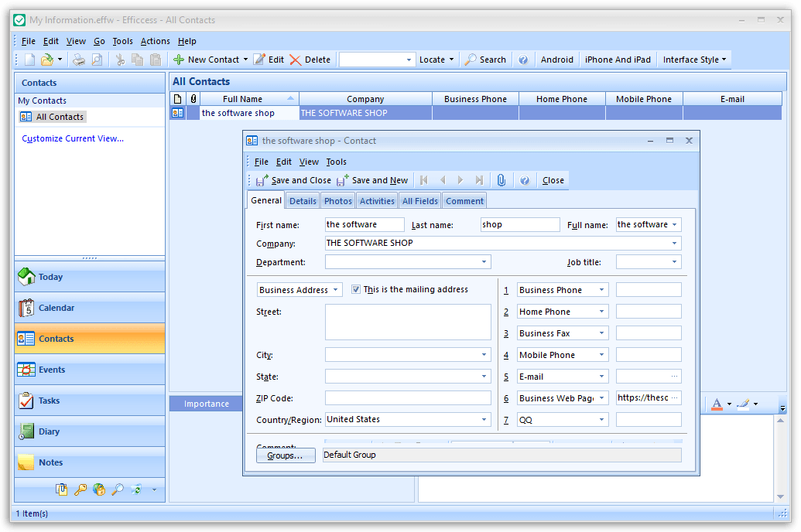Click the Save and Close icon
Screen dimensions: 801x532
(262, 180)
